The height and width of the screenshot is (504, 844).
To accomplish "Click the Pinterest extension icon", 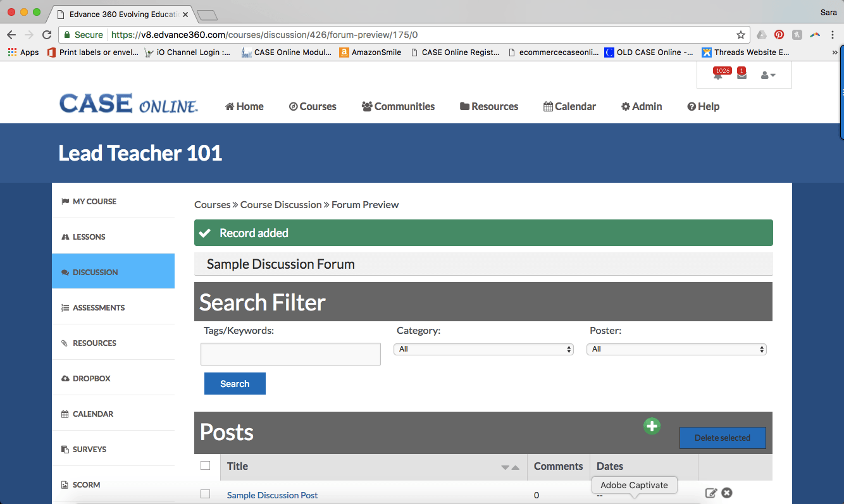I will pyautogui.click(x=779, y=35).
